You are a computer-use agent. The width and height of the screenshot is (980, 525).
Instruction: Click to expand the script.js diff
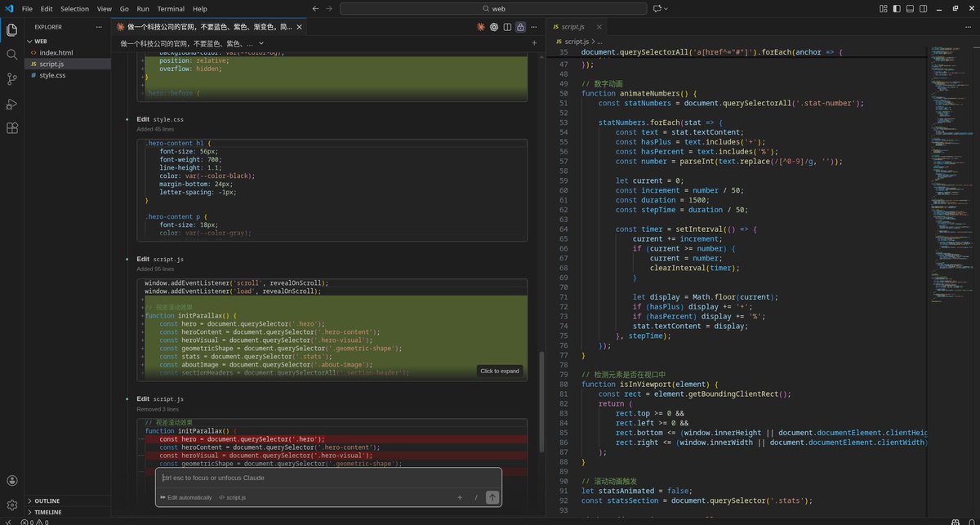coord(500,371)
